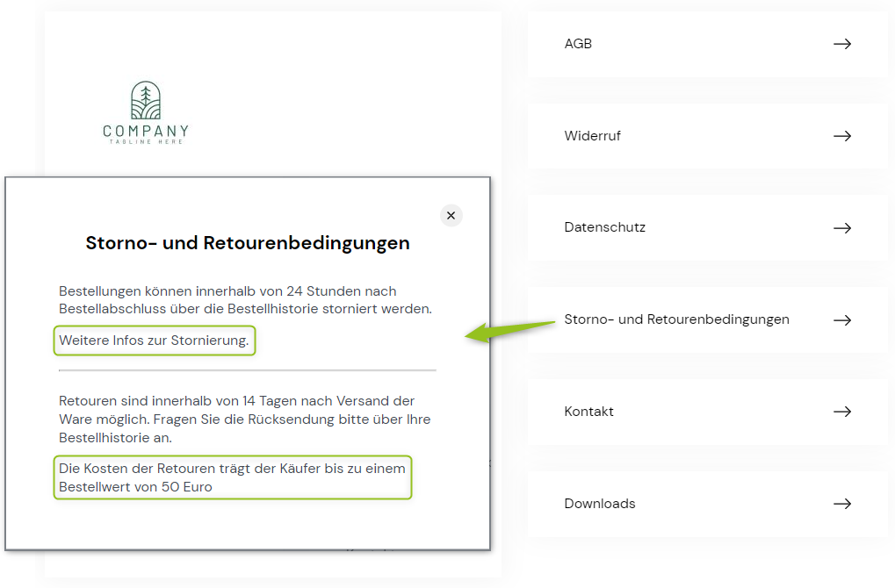Click the arrow icon next to Kontakt

(842, 412)
